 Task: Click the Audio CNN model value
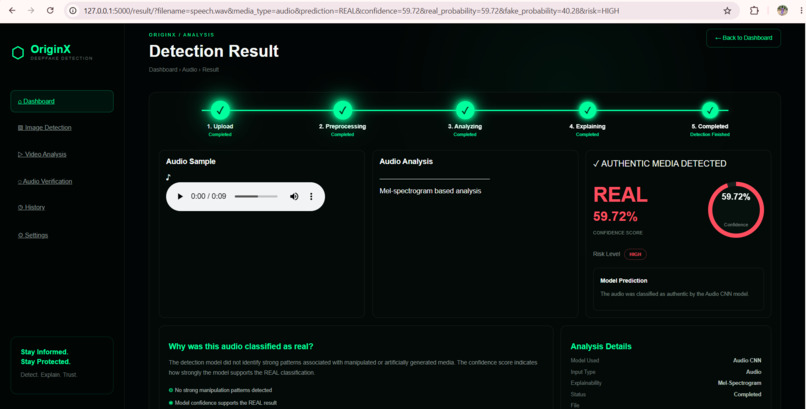[x=747, y=361]
